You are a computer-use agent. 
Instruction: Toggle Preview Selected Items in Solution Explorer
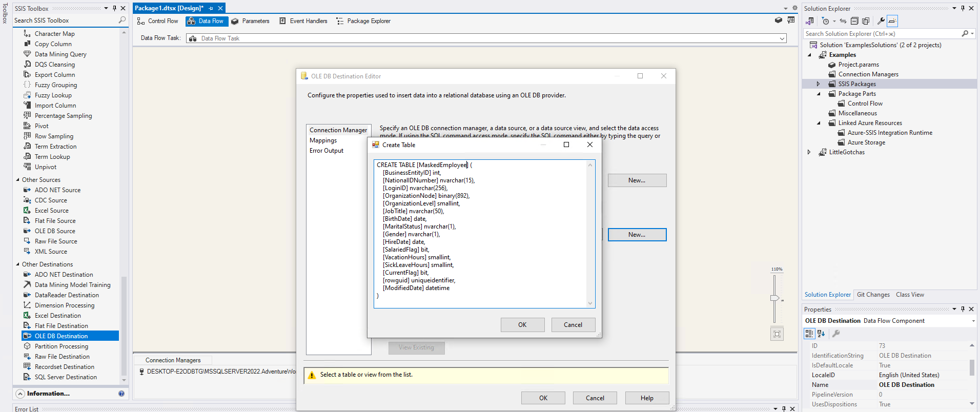point(892,21)
